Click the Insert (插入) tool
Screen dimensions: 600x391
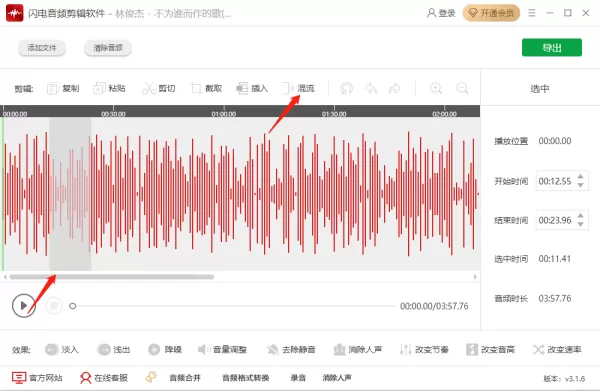point(252,88)
